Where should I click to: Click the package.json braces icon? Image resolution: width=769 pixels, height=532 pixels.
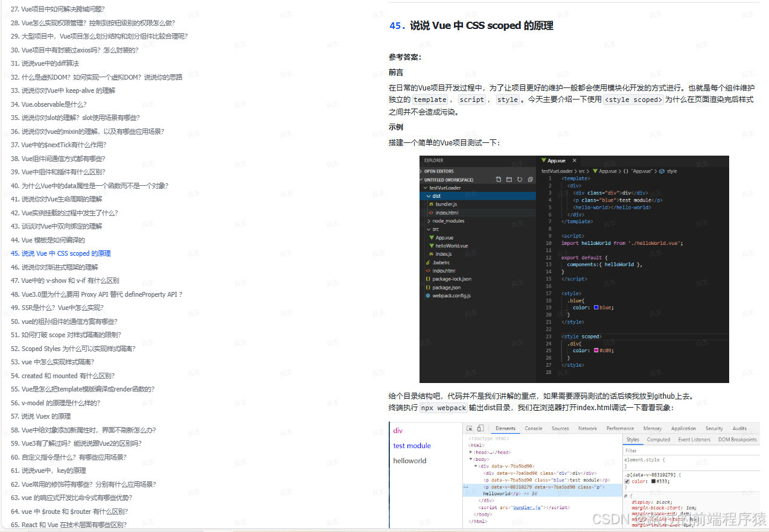click(x=428, y=287)
